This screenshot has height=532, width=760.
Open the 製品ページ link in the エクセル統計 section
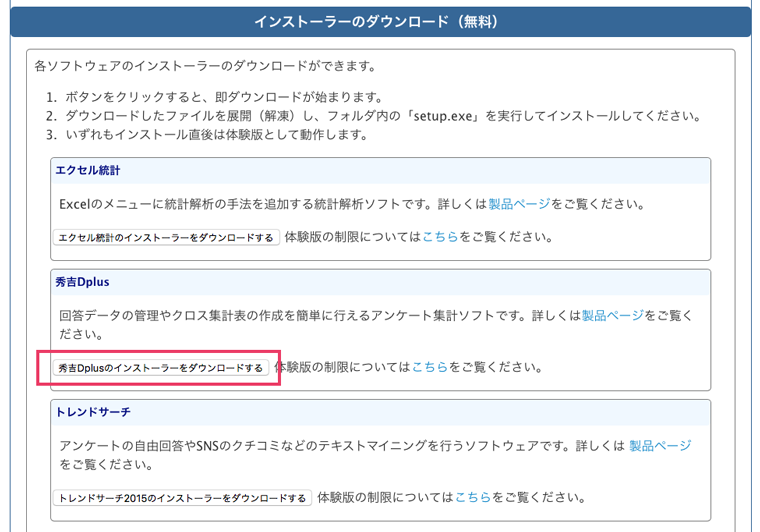pos(519,204)
